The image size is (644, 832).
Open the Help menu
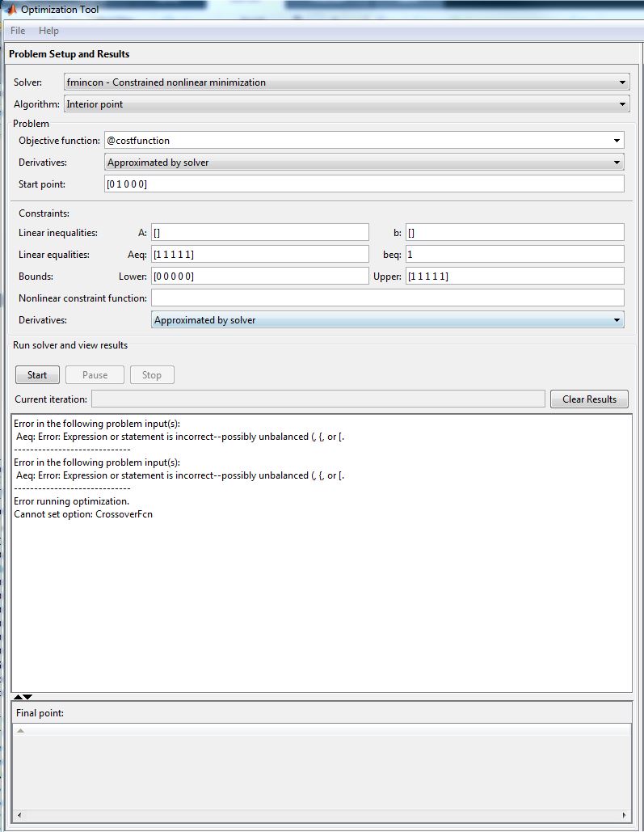[x=48, y=31]
